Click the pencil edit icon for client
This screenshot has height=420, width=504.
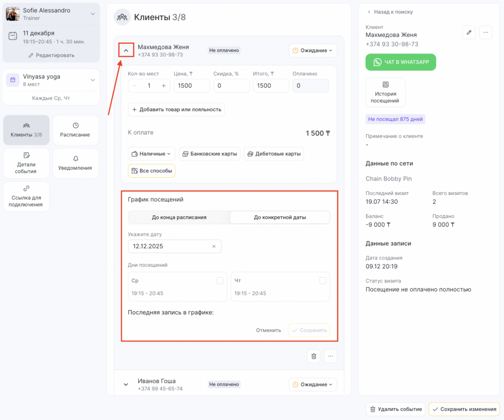[469, 32]
